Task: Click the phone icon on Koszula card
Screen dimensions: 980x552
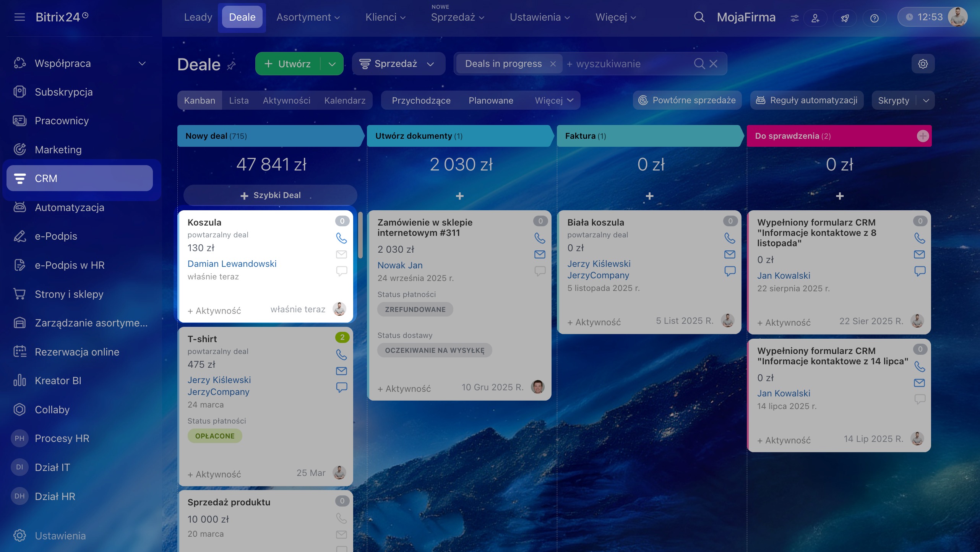Action: pos(341,238)
